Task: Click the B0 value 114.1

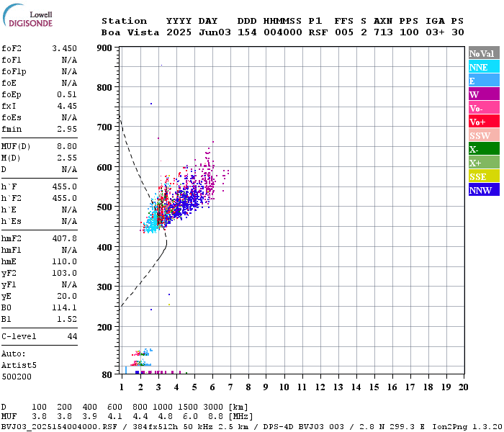Action: [64, 308]
